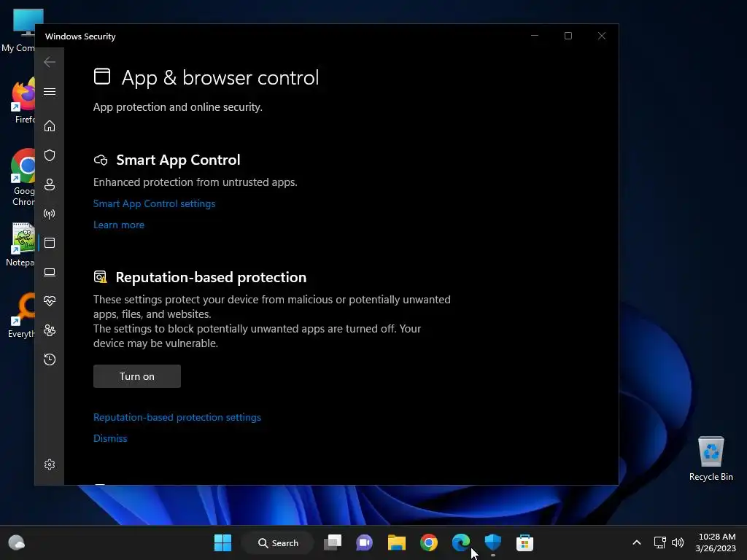Click the Reputation-based protection heading
Screen dimensions: 747x560
211,277
